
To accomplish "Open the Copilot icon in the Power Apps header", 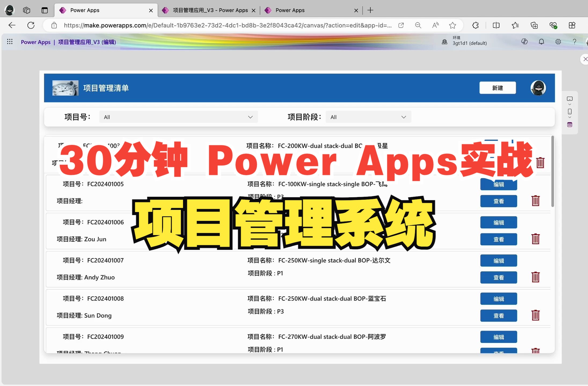I will click(524, 42).
